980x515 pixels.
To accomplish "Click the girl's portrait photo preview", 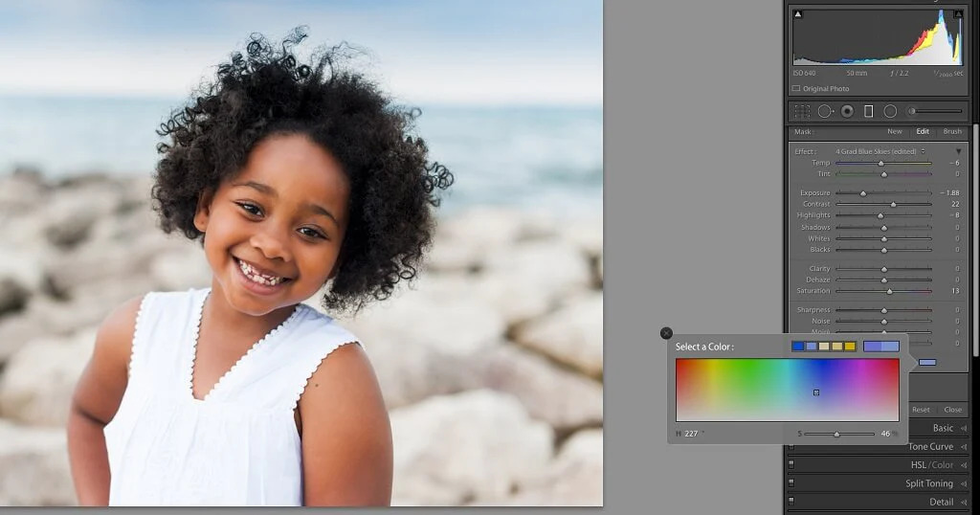I will (x=301, y=253).
